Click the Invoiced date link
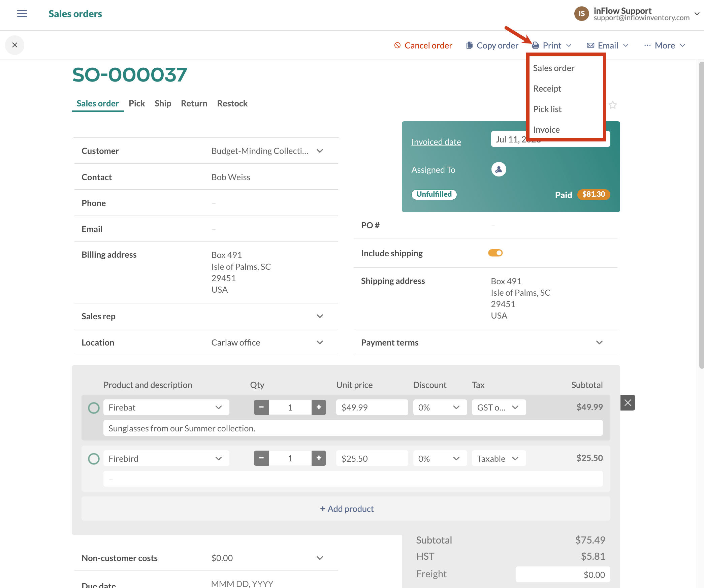The height and width of the screenshot is (588, 704). [x=436, y=142]
